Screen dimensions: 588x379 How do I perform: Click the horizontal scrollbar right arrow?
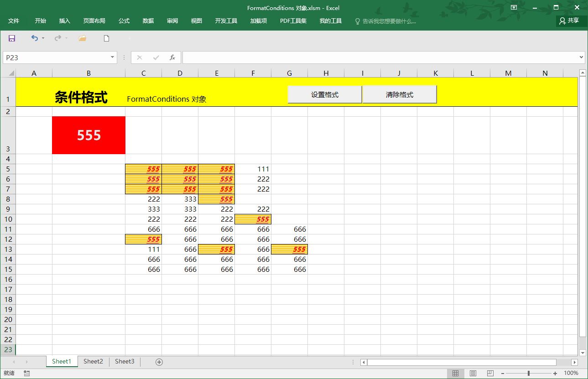[x=575, y=362]
